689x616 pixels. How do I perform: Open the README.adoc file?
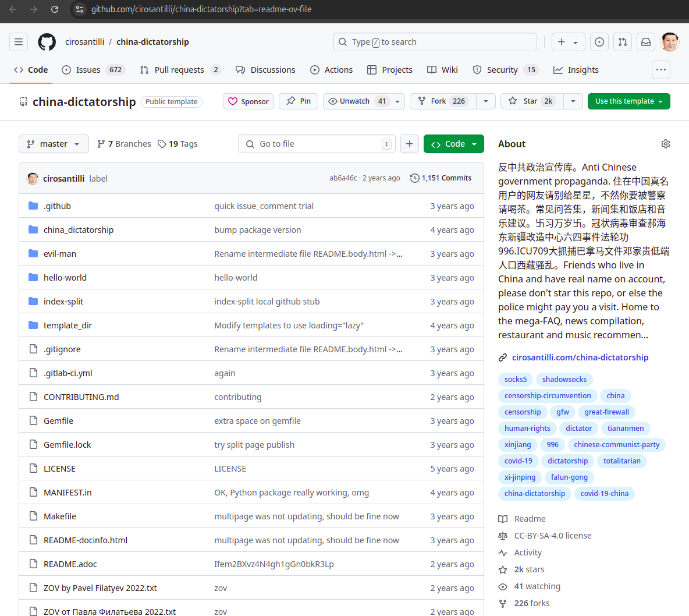coord(70,564)
